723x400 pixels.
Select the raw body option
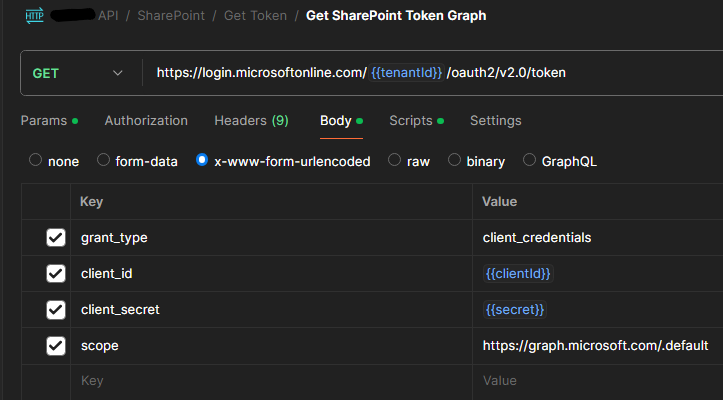click(x=395, y=160)
